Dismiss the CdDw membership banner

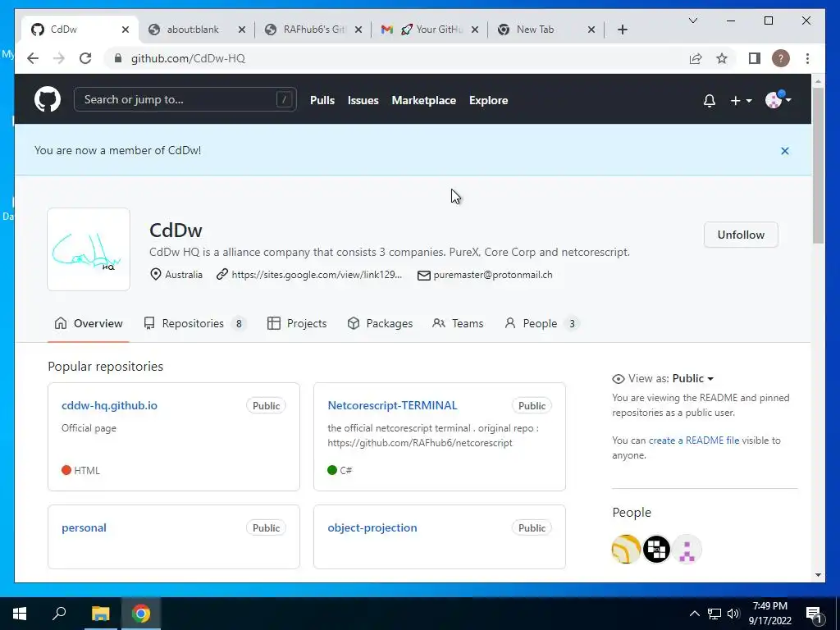[x=785, y=151]
